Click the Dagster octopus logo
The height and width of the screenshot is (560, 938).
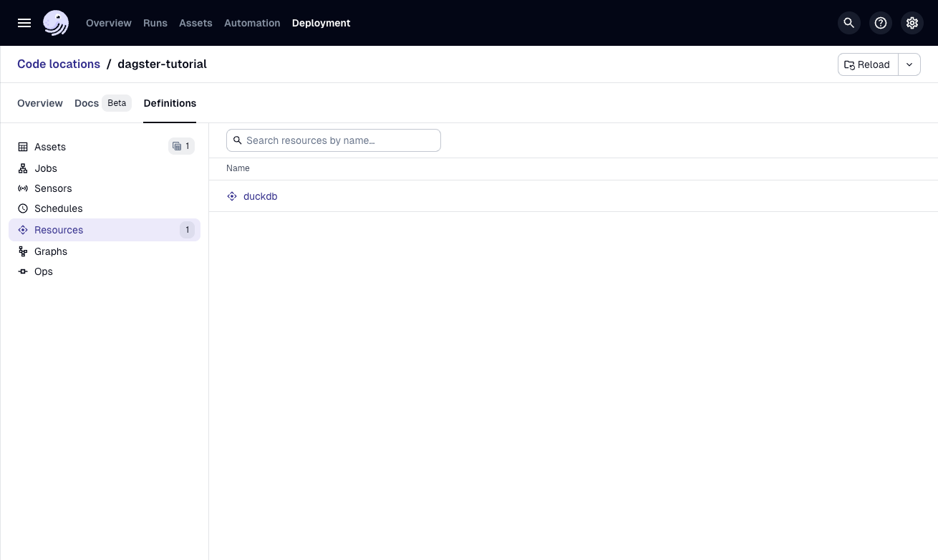[x=55, y=23]
